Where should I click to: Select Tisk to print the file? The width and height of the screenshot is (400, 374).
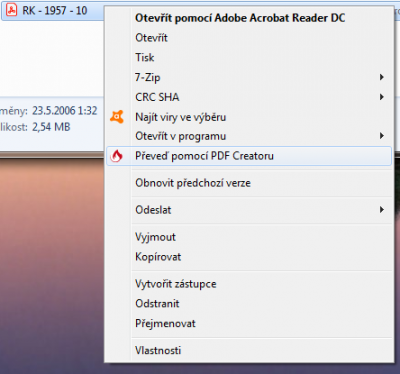pos(145,57)
